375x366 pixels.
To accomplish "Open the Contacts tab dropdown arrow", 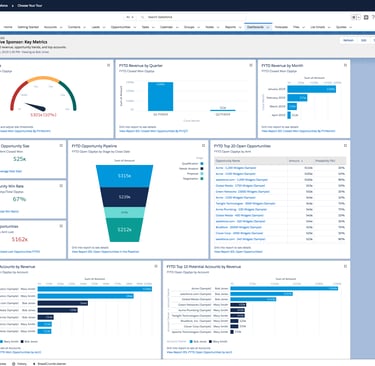I will click(x=85, y=27).
